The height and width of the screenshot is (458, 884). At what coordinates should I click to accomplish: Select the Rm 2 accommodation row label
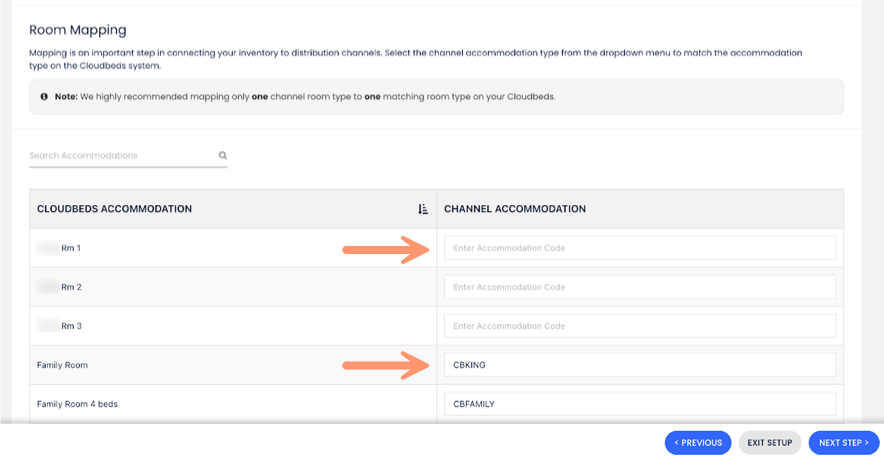click(70, 287)
